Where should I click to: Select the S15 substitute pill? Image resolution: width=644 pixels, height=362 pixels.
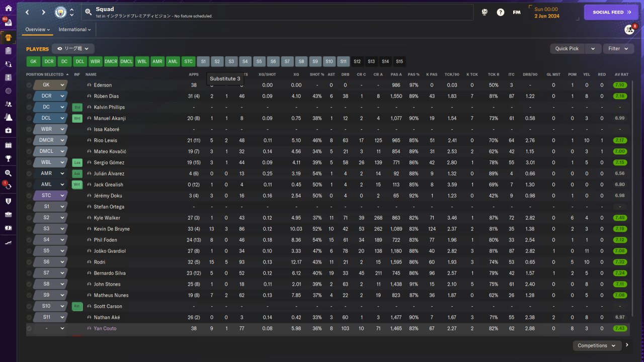point(399,61)
